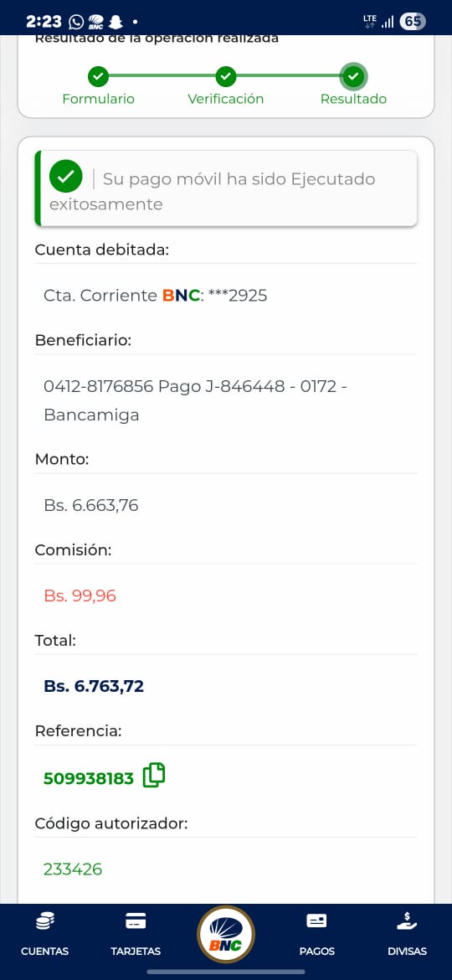Tap the green success checkmark icon
This screenshot has height=980, width=452.
pyautogui.click(x=65, y=176)
